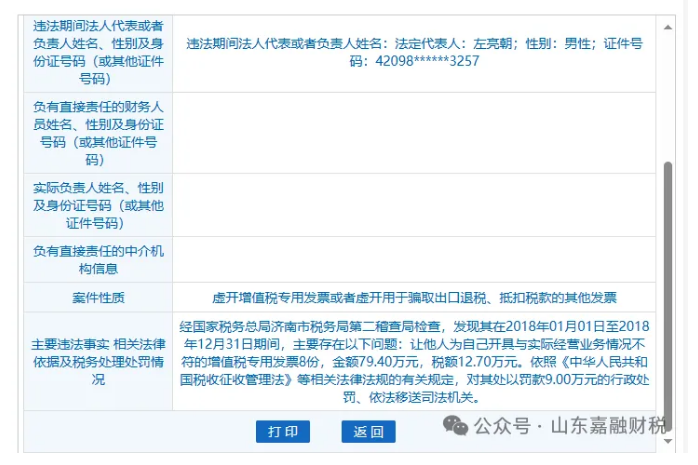Click the empty 中介机构信息 value cell
698x465 pixels.
(x=414, y=260)
